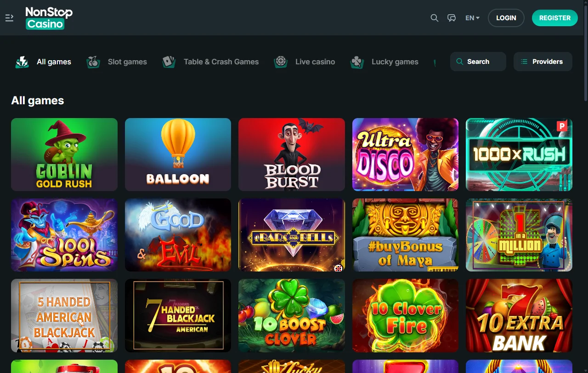Open the Balloon game

pyautogui.click(x=178, y=154)
